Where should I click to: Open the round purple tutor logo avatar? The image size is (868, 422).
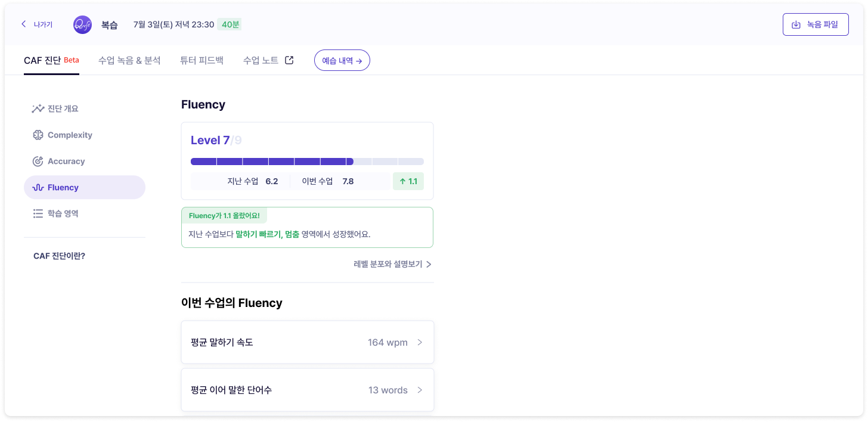tap(82, 24)
